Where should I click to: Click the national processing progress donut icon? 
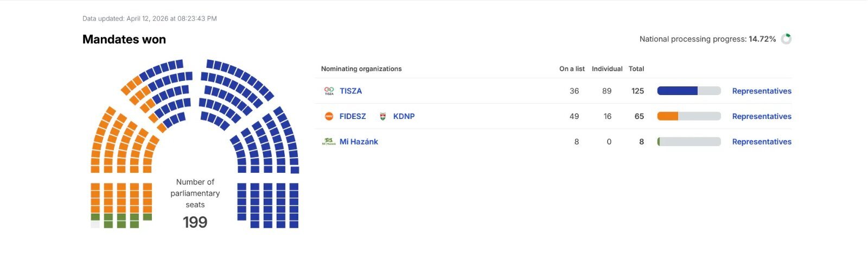click(786, 39)
